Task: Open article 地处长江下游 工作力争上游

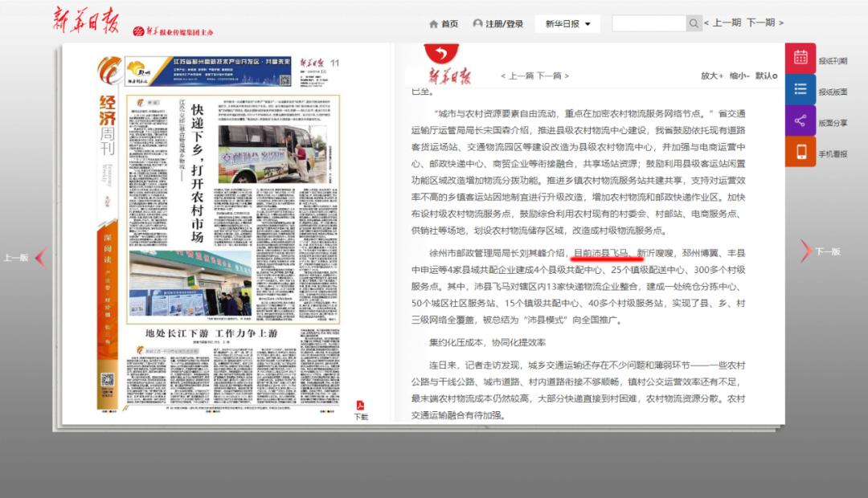Action: [211, 333]
